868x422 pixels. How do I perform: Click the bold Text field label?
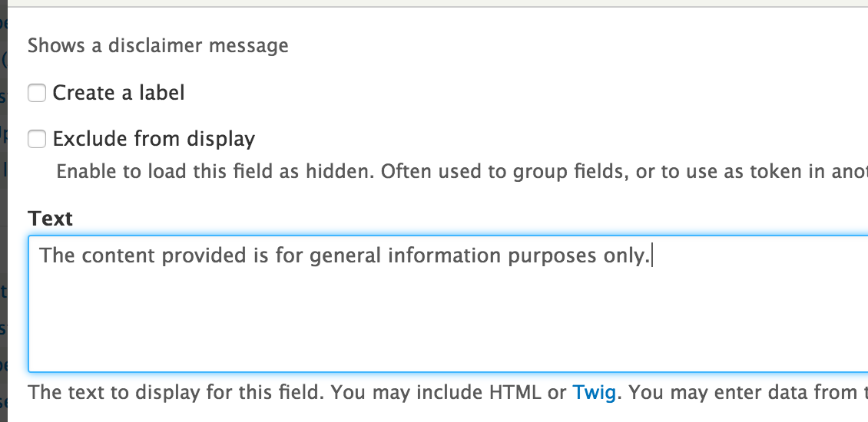[x=50, y=219]
